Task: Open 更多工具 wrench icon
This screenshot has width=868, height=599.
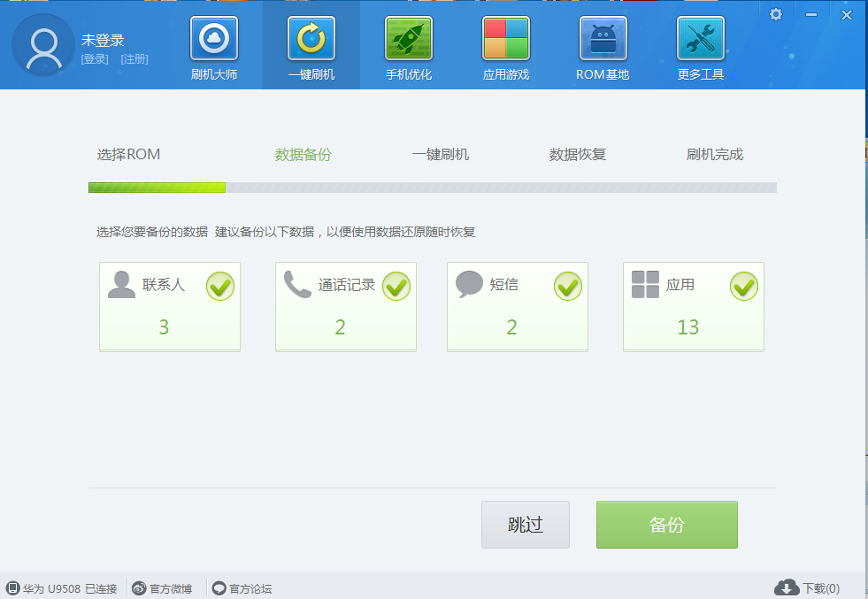Action: [x=701, y=38]
